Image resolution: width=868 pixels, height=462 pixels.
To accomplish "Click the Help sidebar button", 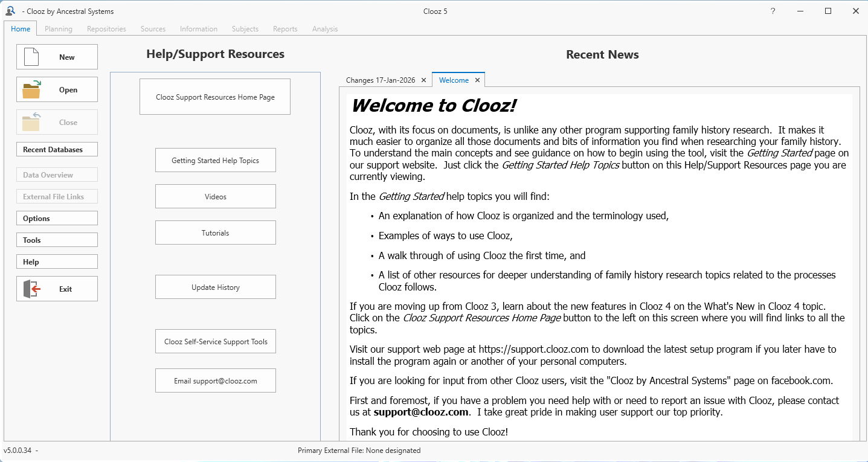I will tap(57, 262).
